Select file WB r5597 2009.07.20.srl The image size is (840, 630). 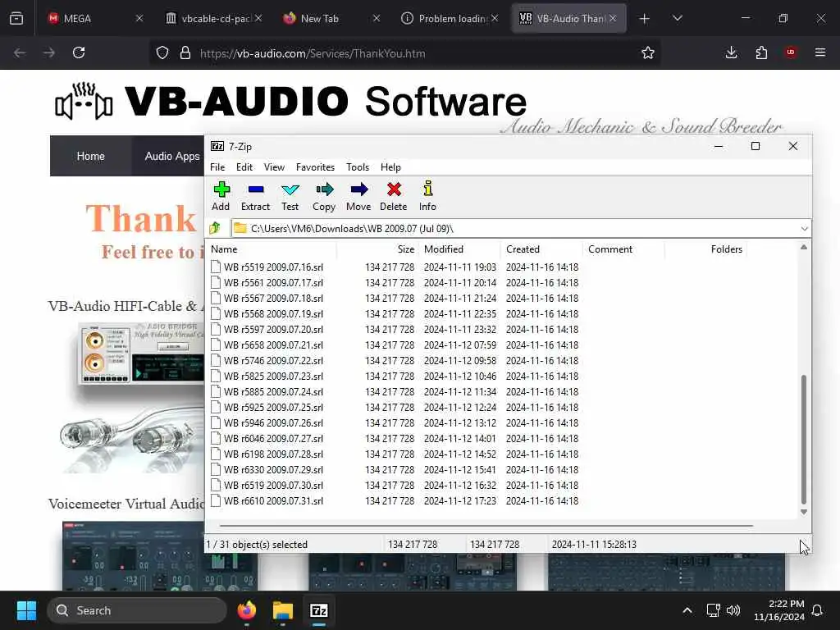[267, 330]
